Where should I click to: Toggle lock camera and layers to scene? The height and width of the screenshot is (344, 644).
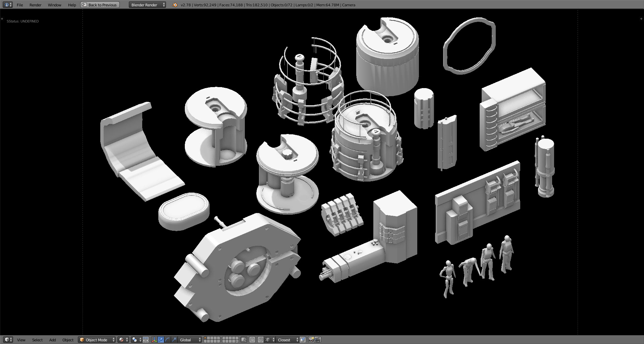244,340
